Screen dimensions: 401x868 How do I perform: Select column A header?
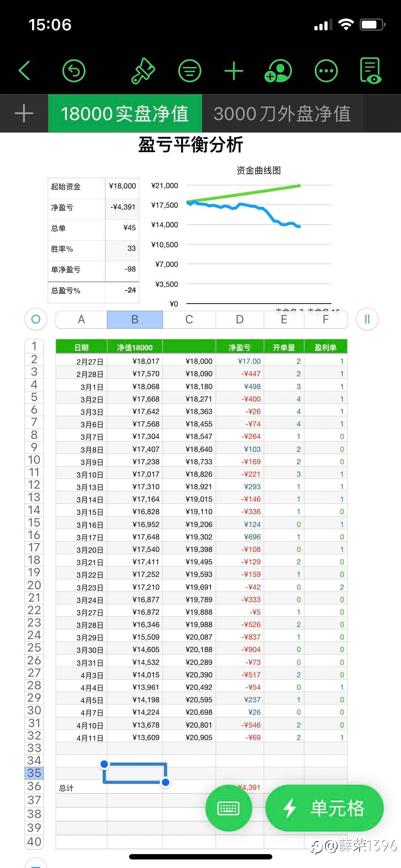click(x=81, y=319)
